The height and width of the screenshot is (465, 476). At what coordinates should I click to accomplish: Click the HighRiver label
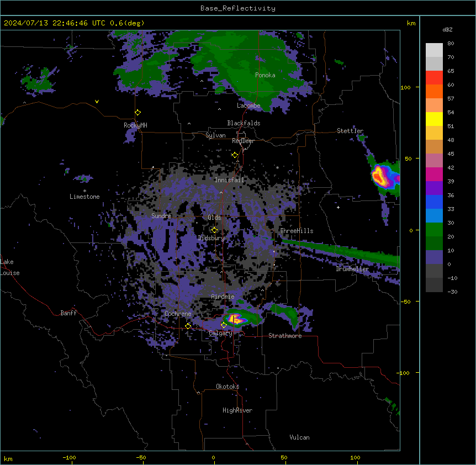pyautogui.click(x=237, y=410)
